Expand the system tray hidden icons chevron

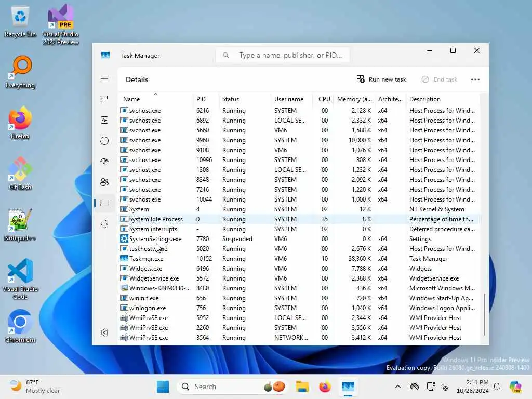click(398, 387)
